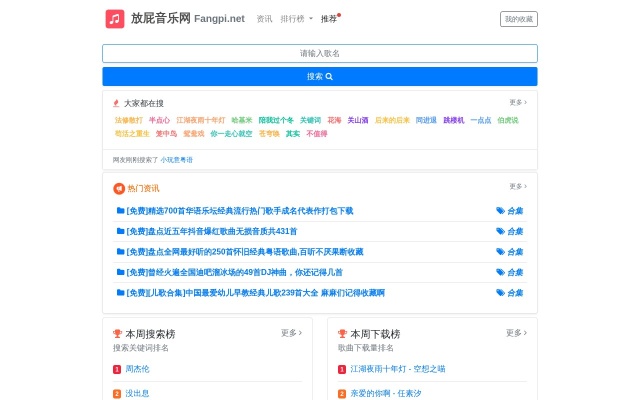Click the fire icon beside 大家都在搜
The height and width of the screenshot is (400, 640).
[117, 103]
